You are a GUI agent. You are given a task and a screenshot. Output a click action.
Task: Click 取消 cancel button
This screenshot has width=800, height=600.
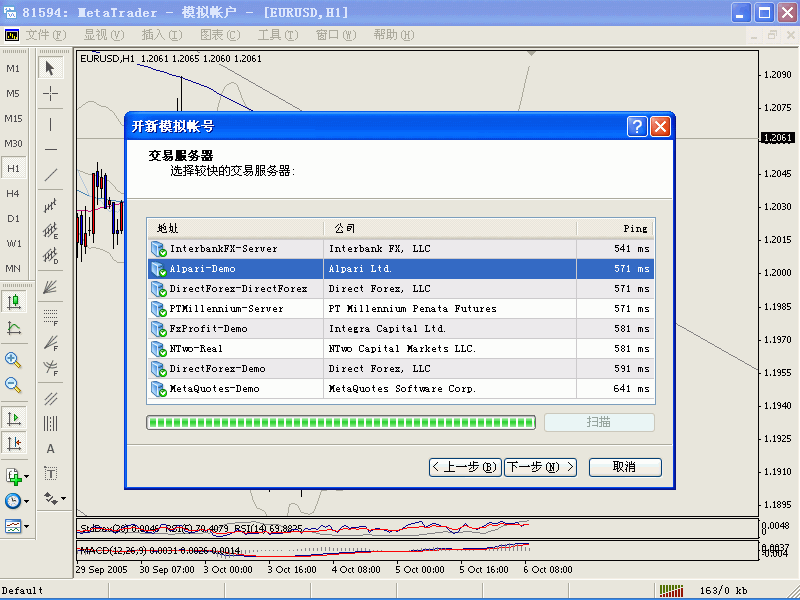point(625,467)
